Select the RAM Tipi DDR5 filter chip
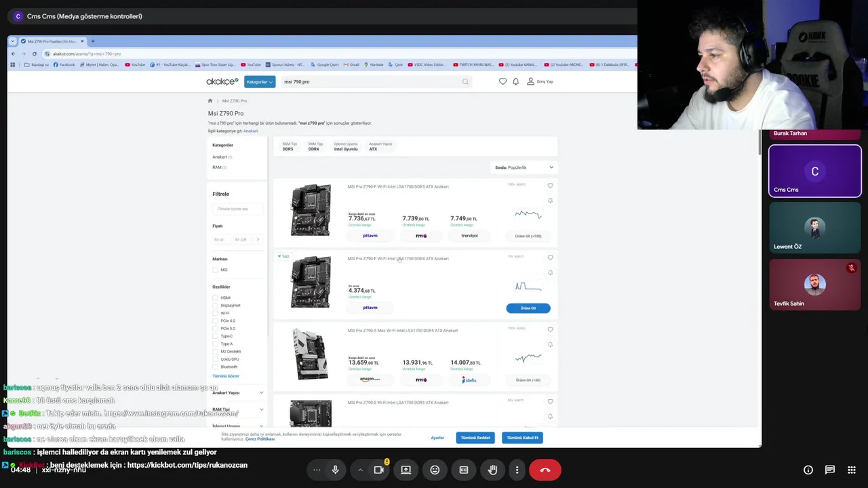The height and width of the screenshot is (488, 868). coord(290,146)
